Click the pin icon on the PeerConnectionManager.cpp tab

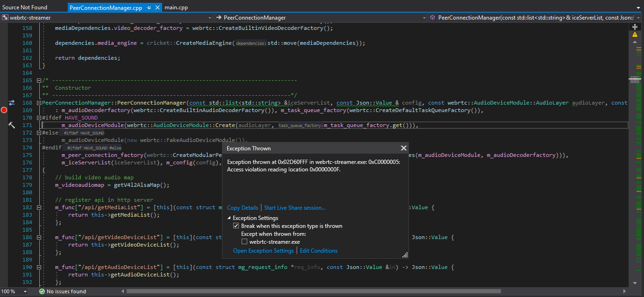click(x=150, y=7)
